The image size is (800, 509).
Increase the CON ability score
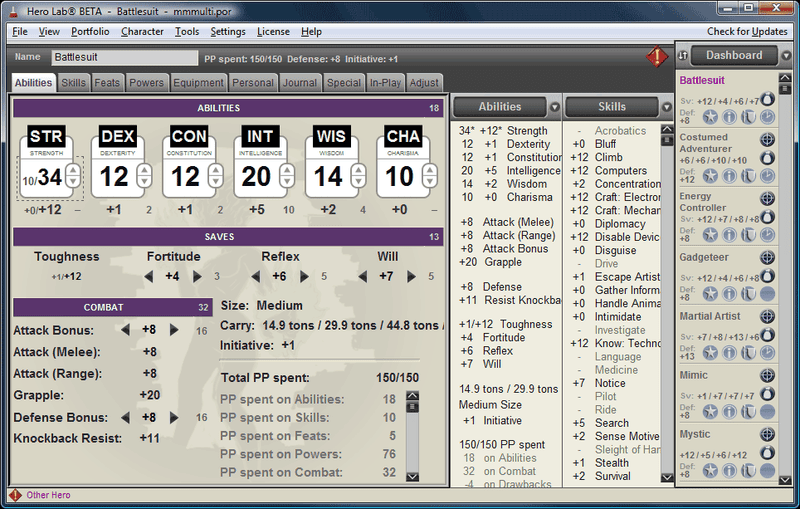(x=216, y=170)
